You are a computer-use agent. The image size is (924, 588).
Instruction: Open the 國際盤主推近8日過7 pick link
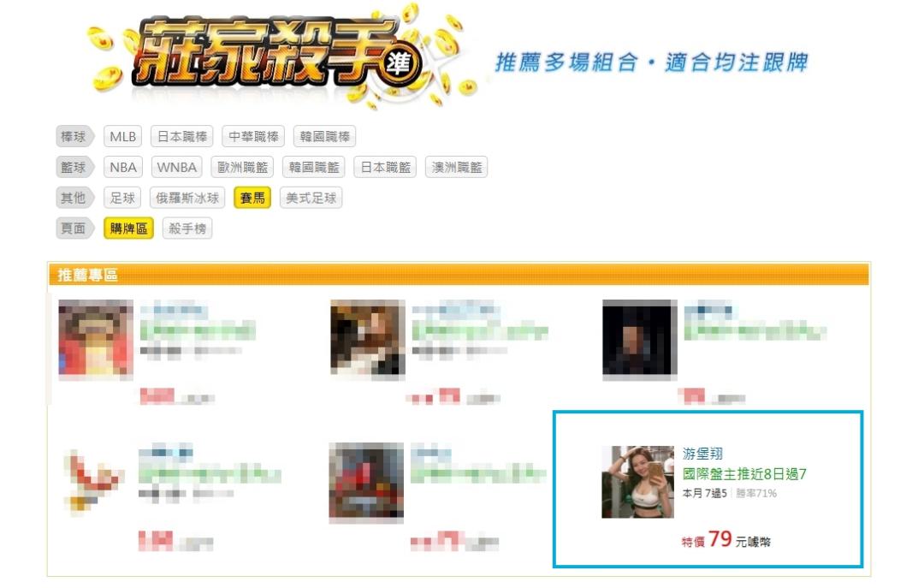[744, 474]
